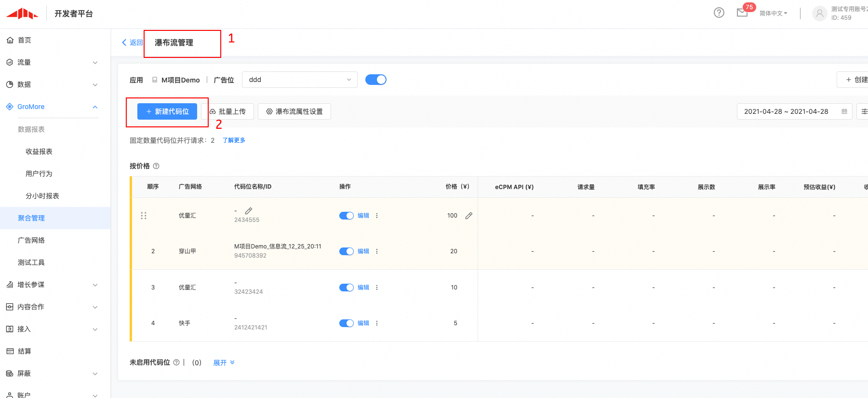Expand the 未启用代码位 list via 展开
The width and height of the screenshot is (868, 398).
click(224, 363)
